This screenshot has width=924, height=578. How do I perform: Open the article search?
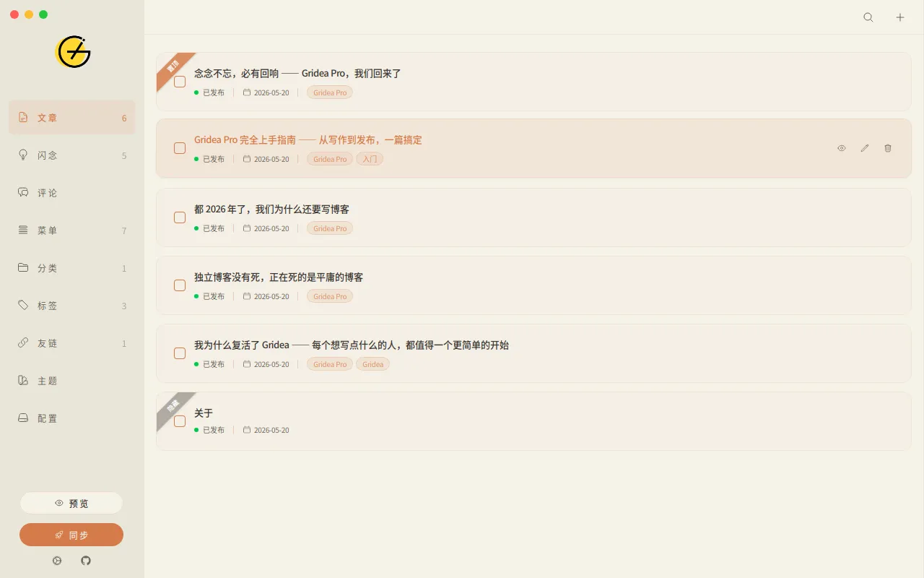click(868, 17)
